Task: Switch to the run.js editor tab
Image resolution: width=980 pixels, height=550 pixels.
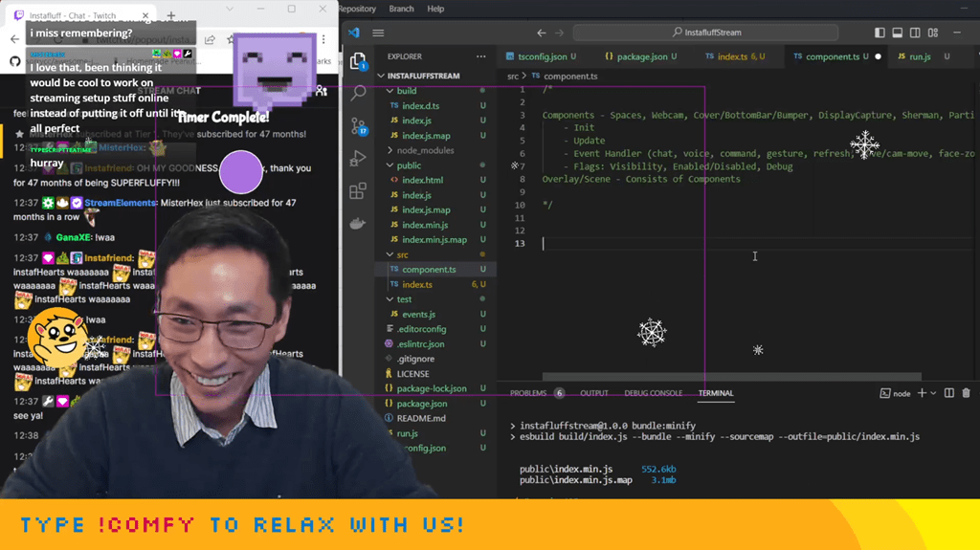Action: tap(920, 56)
